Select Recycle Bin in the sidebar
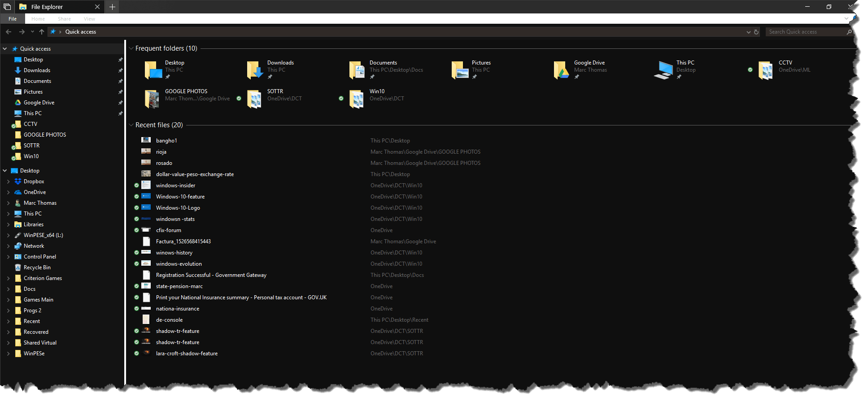This screenshot has width=868, height=401. [x=37, y=267]
